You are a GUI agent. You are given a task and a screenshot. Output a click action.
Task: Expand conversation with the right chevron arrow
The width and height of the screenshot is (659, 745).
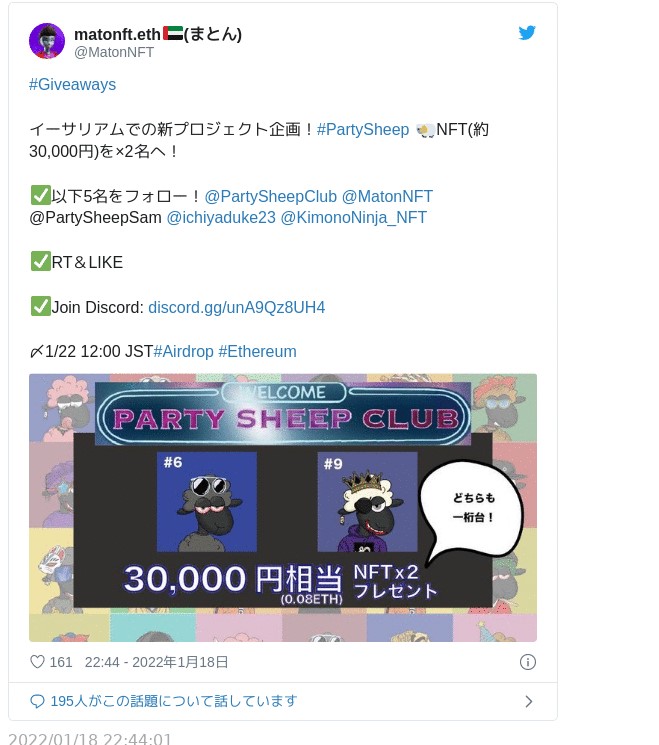[529, 702]
